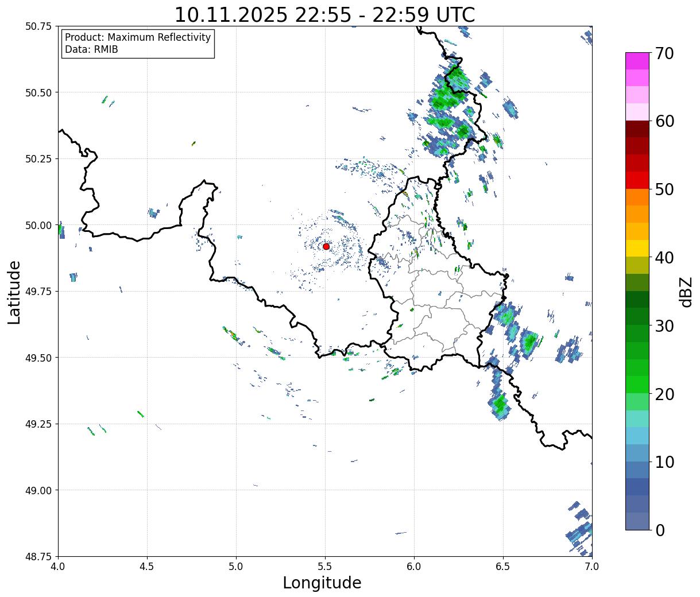Click the colorbar tick label "50"
The image size is (700, 597).
pos(665,189)
